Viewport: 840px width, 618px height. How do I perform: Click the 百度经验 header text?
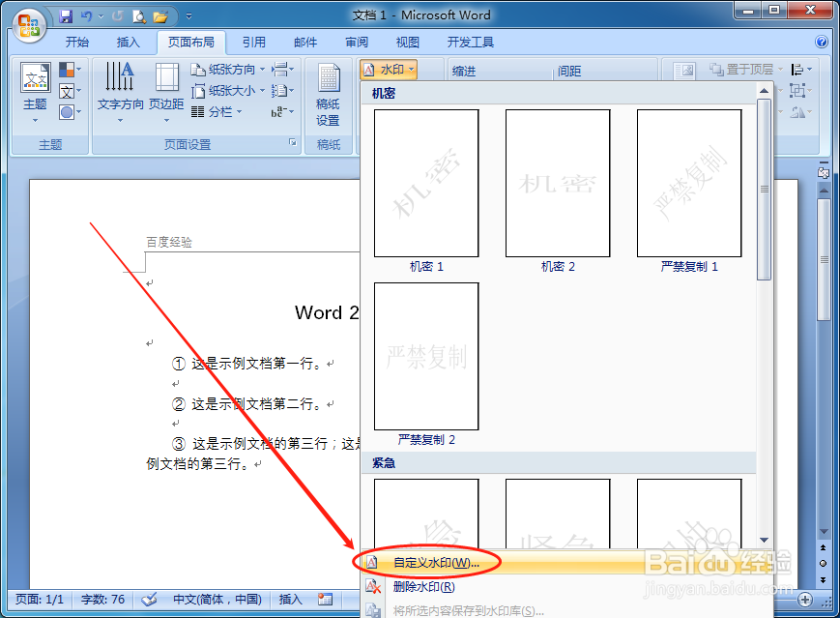(x=169, y=243)
